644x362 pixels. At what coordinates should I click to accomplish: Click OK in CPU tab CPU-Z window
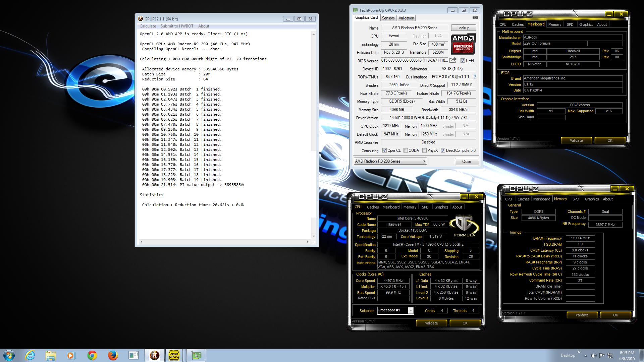point(465,323)
